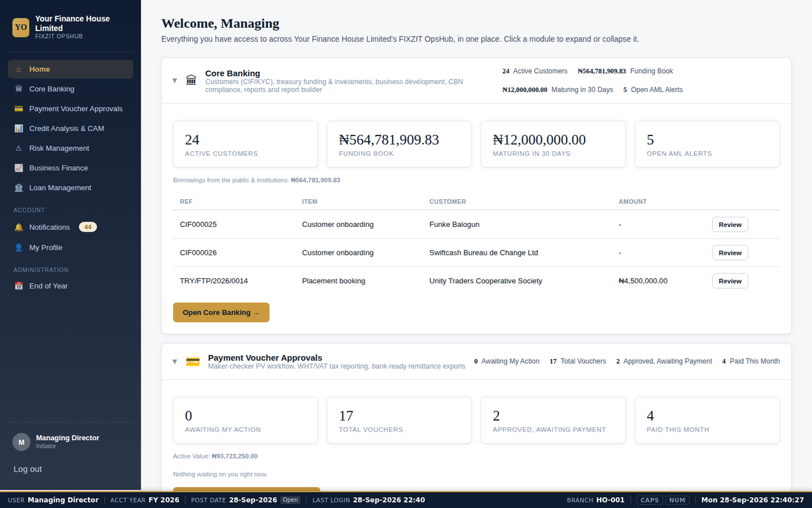Click the Risk Management warning icon
Image resolution: width=812 pixels, height=508 pixels.
coord(18,148)
